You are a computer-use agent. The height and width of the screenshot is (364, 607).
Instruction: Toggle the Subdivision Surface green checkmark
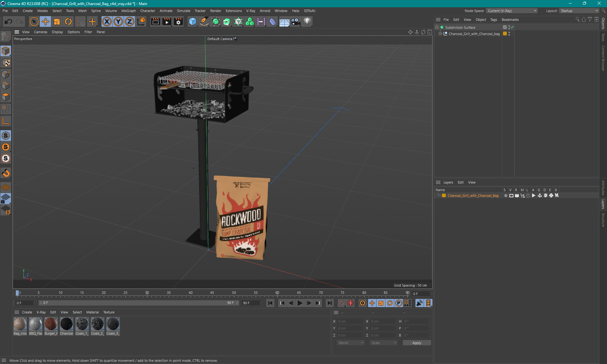512,27
